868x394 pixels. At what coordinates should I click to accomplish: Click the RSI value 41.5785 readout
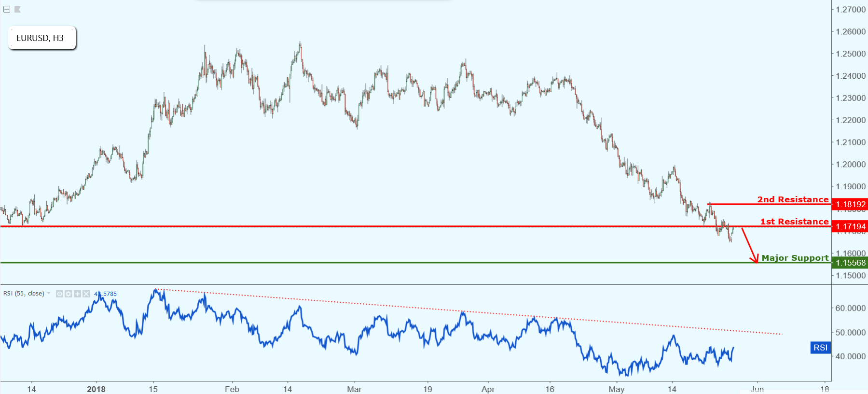(x=105, y=294)
